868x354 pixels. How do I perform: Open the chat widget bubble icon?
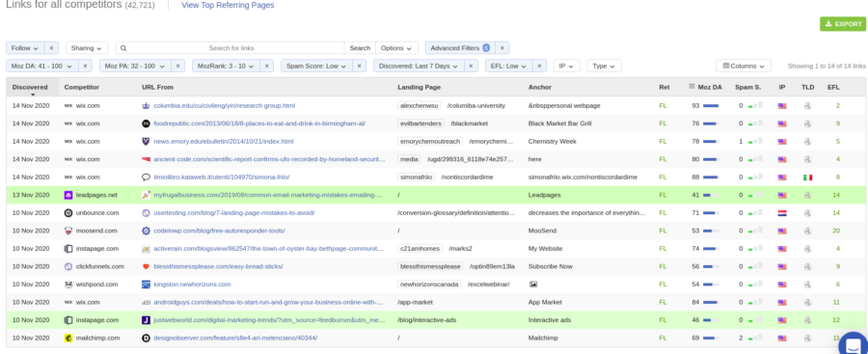(854, 344)
